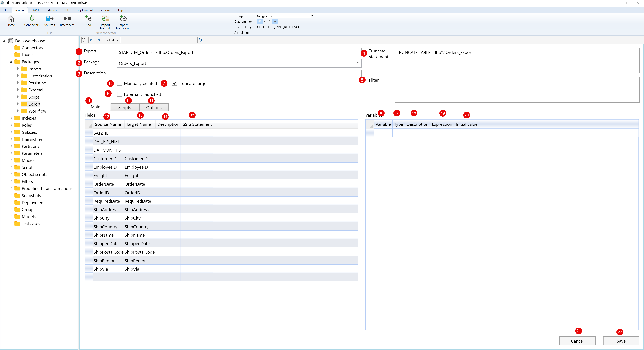
Task: Undo the last change
Action: pos(92,40)
